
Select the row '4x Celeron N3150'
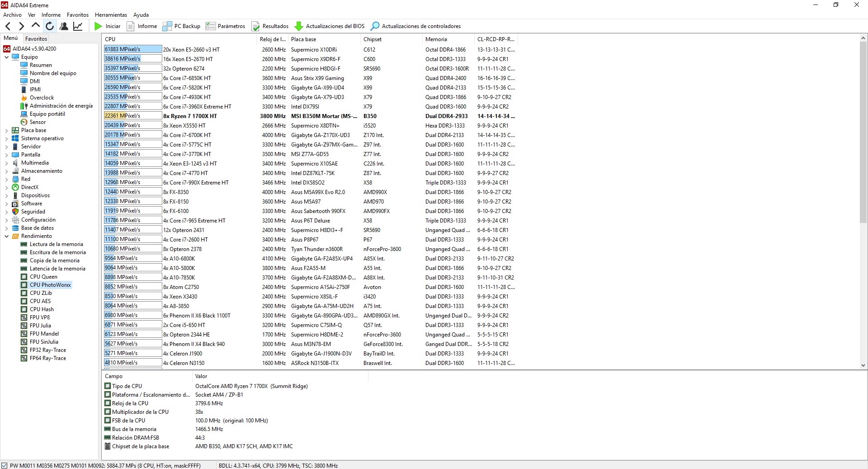(x=309, y=363)
